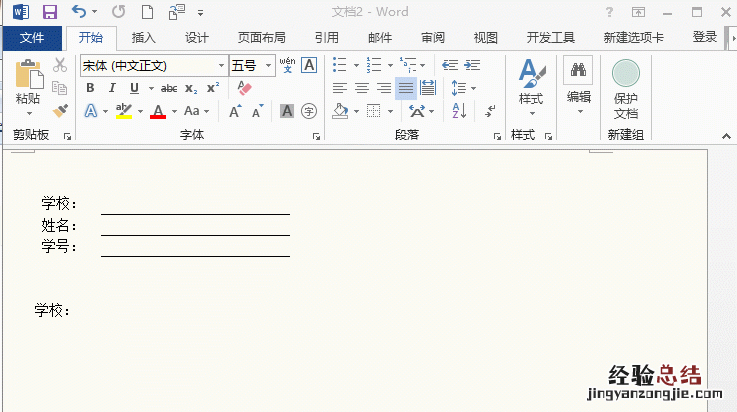Click the Bullets list icon
The image size is (737, 412).
[340, 65]
